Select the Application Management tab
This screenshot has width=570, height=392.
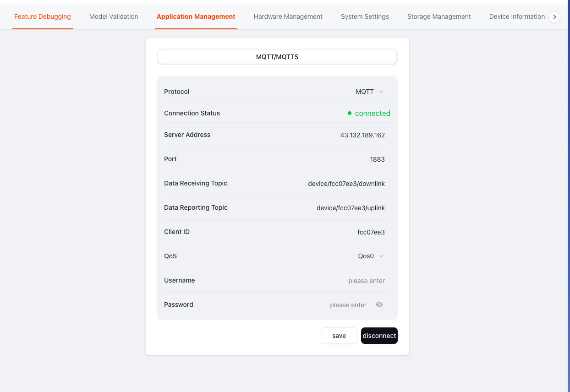(196, 16)
